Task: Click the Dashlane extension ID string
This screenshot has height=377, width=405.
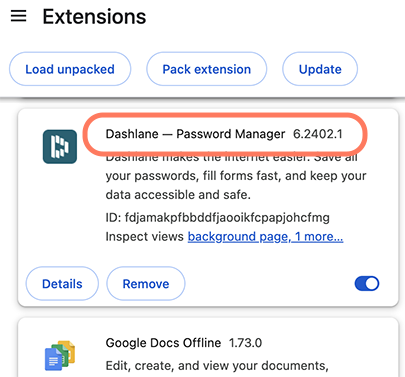Action: click(218, 218)
